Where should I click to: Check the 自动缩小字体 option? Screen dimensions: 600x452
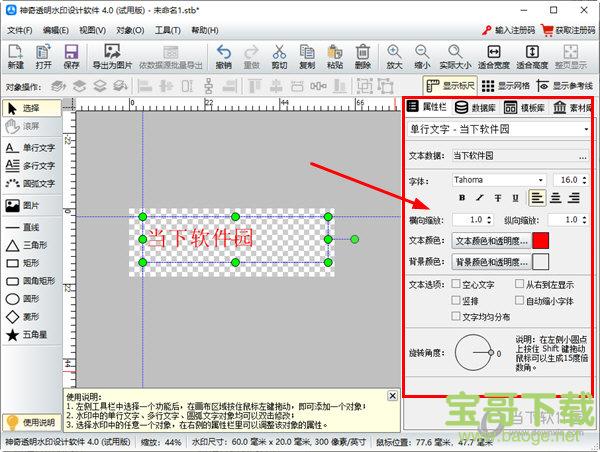(x=519, y=300)
